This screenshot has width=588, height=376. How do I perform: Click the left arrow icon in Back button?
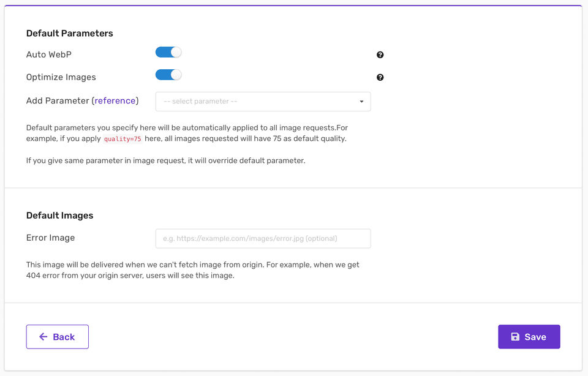pyautogui.click(x=43, y=337)
